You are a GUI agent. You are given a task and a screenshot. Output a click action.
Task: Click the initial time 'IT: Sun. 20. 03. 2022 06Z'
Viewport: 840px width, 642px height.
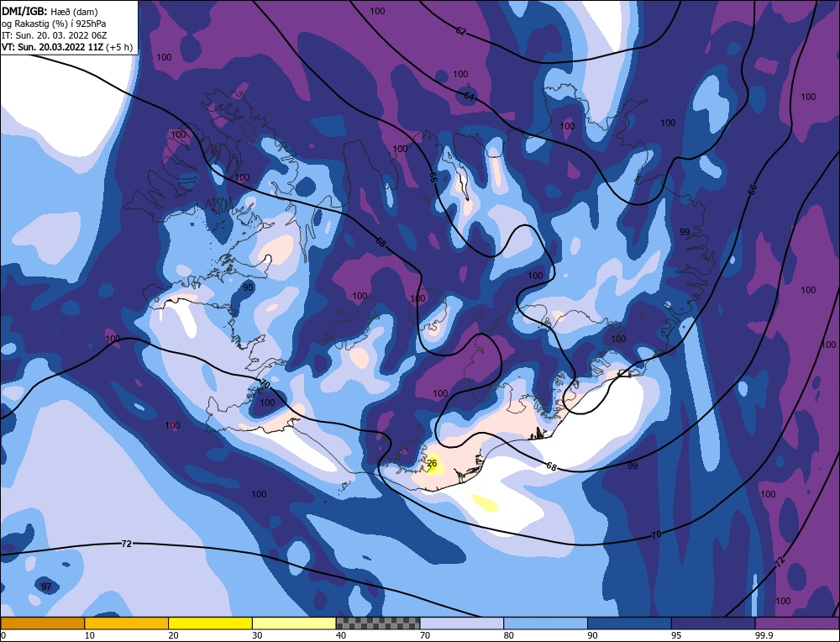tap(54, 35)
